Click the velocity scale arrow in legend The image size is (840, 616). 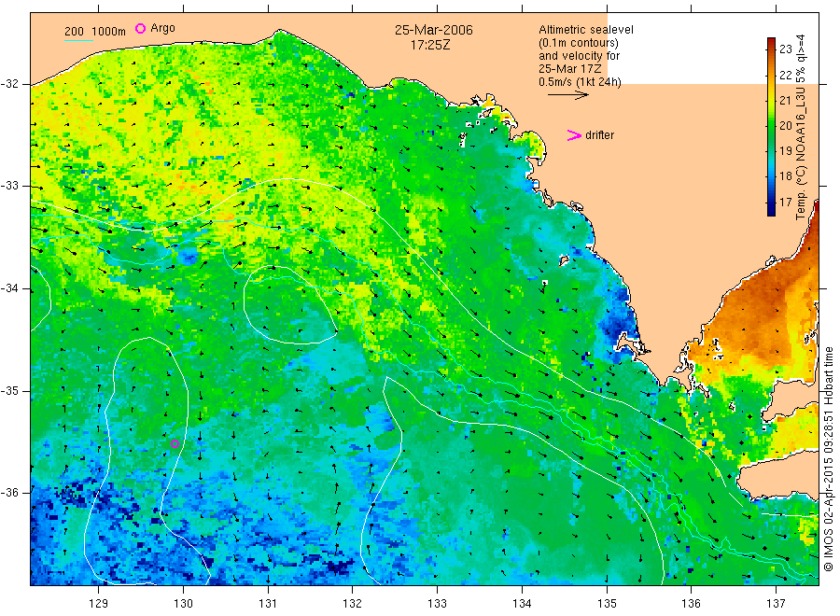click(x=567, y=95)
